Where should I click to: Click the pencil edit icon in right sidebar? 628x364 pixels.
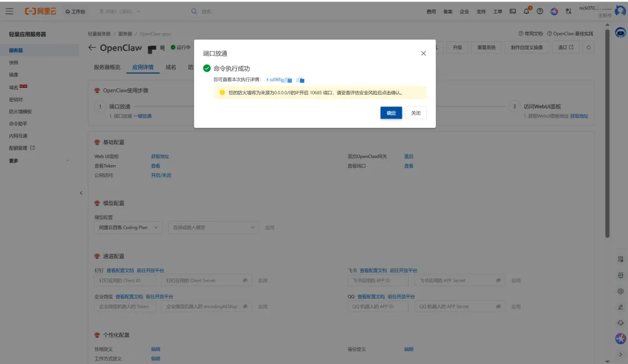pos(620,307)
